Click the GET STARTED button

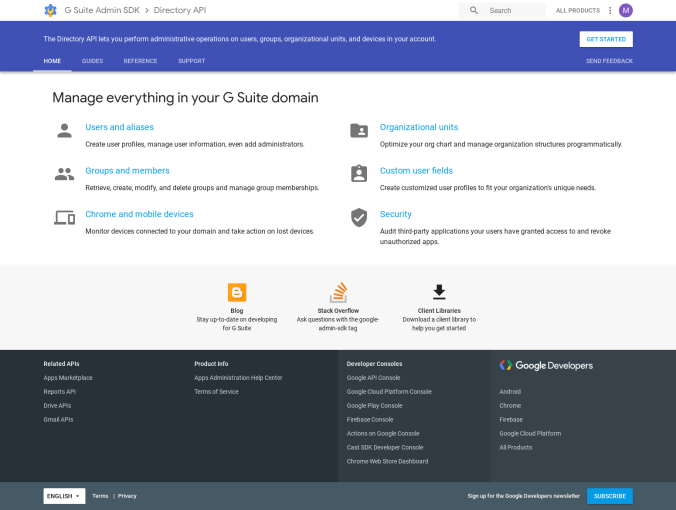(606, 39)
